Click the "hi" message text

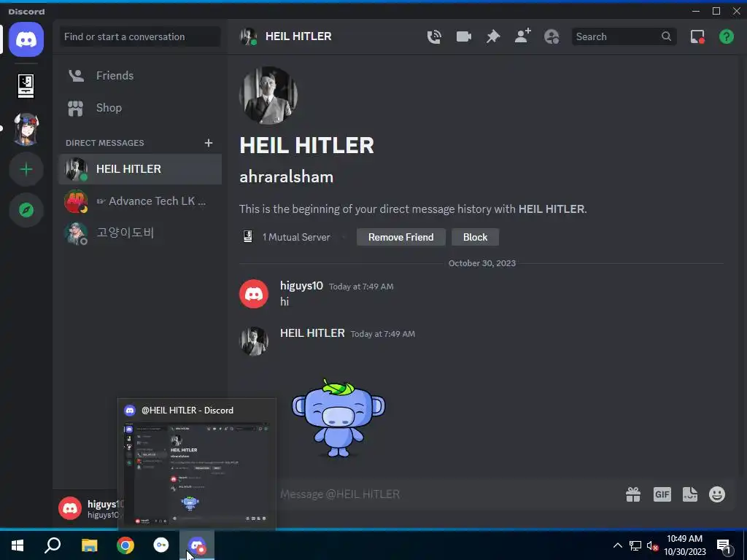tap(285, 301)
